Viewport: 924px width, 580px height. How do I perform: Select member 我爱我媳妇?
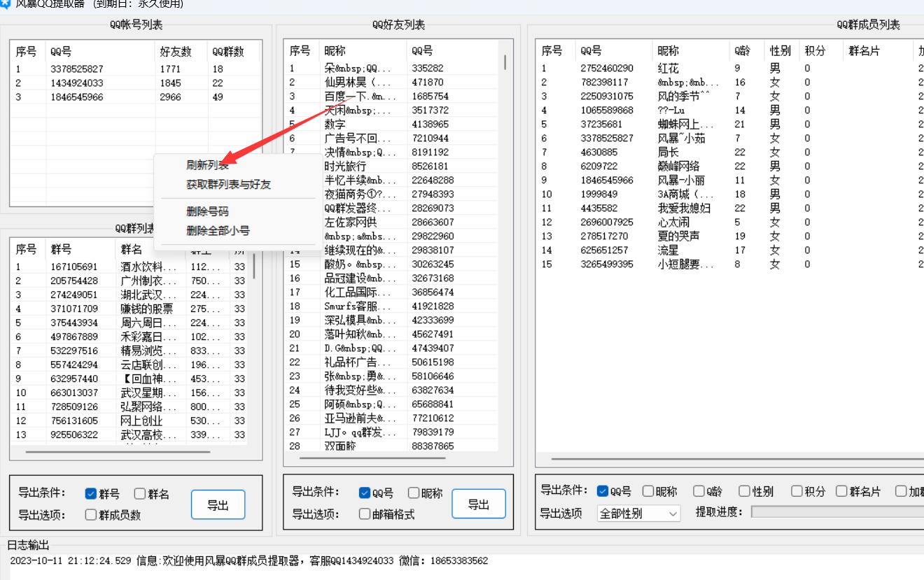coord(731,208)
